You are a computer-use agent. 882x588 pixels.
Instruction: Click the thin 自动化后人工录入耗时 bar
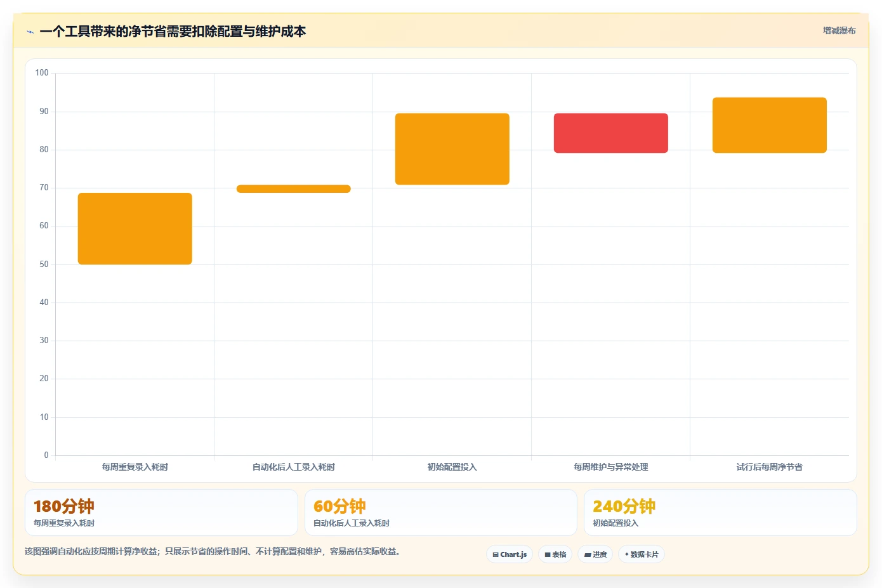(294, 189)
